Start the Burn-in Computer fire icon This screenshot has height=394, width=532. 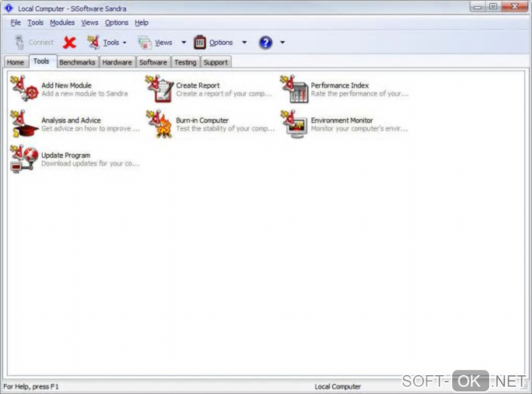tap(160, 124)
